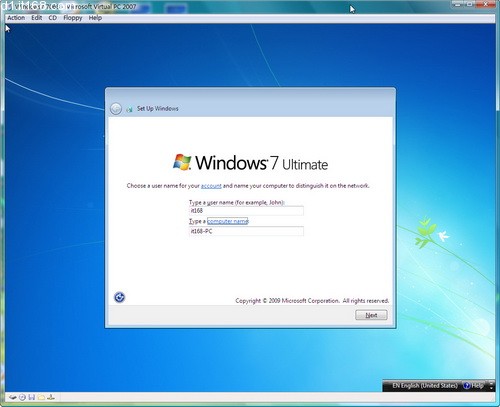
Task: Click the blue Help question mark icon
Action: pyautogui.click(x=467, y=386)
